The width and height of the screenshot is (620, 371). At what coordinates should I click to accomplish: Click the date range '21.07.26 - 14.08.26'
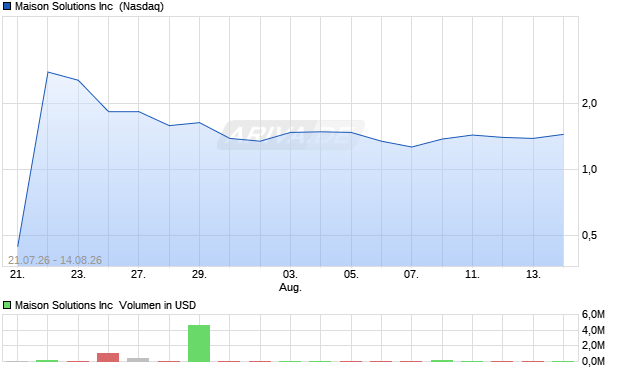pyautogui.click(x=55, y=260)
